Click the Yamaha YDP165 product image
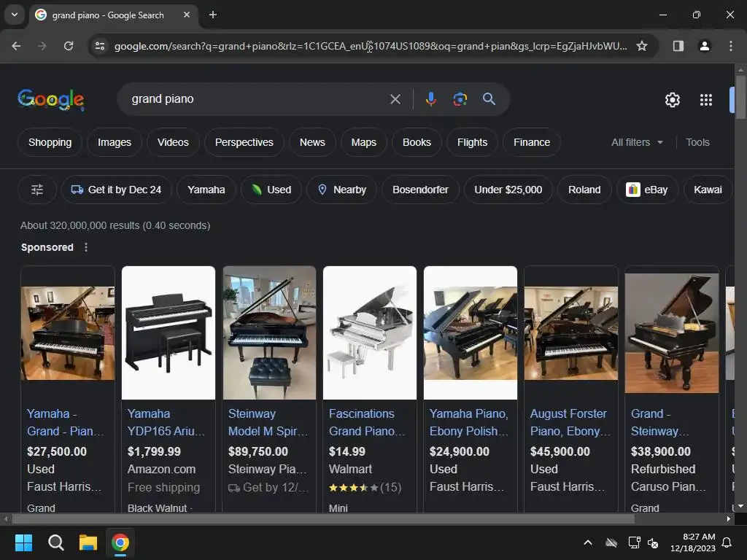The image size is (747, 560). pyautogui.click(x=169, y=332)
